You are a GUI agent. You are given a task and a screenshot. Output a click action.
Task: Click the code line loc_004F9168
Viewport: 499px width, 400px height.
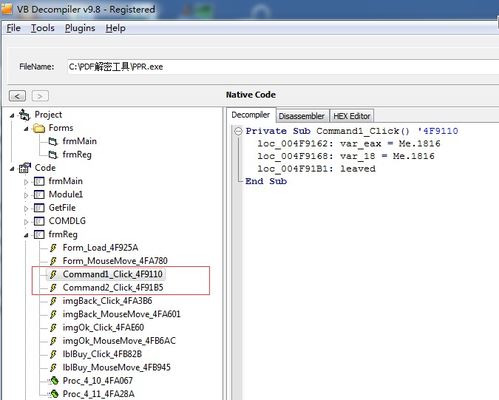[x=346, y=156]
